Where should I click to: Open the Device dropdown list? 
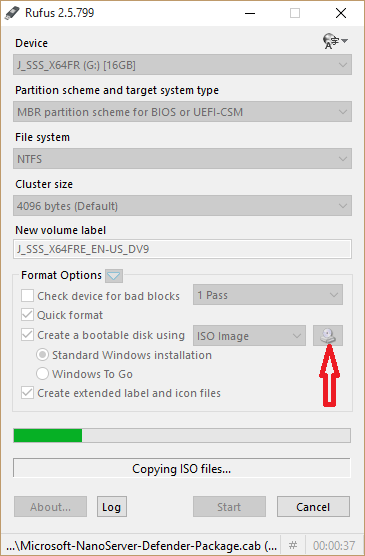tap(182, 65)
